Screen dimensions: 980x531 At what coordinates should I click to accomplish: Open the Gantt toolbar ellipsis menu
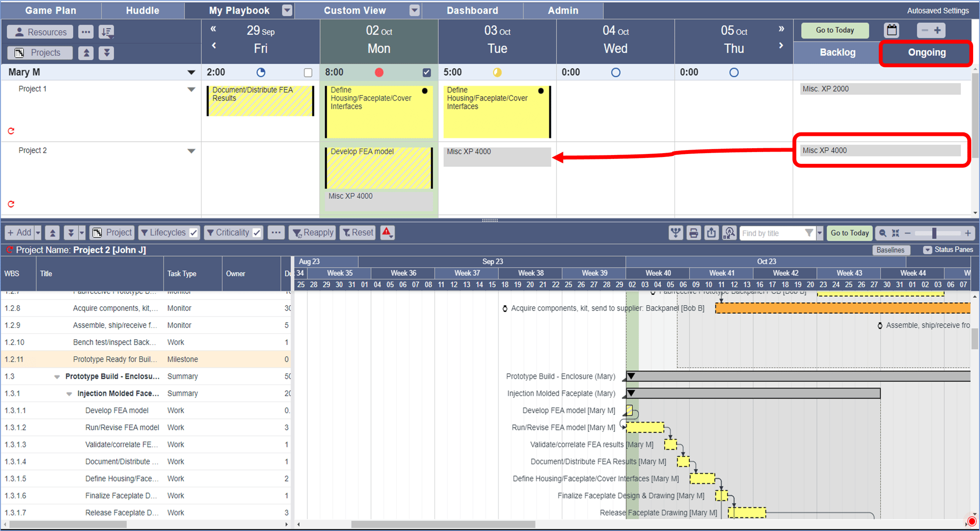coord(276,233)
